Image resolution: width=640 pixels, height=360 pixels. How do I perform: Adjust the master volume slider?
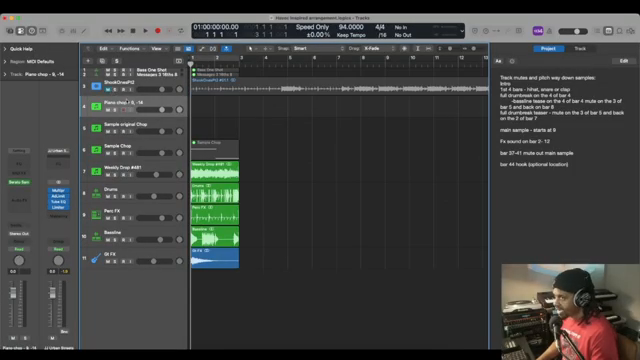pyautogui.click(x=573, y=31)
